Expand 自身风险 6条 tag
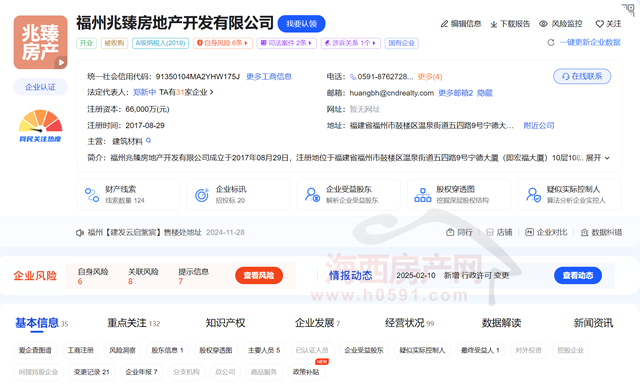Viewport: 640px width, 388px height. (223, 43)
